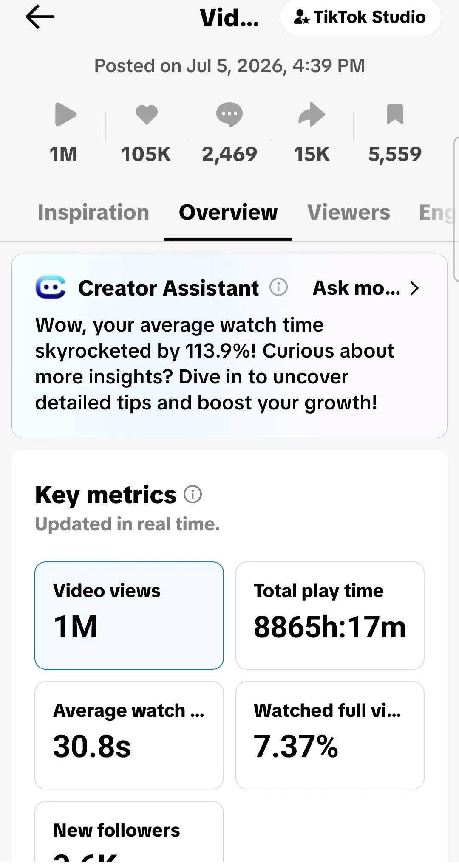Open the Creator Assistant info icon

pos(278,287)
